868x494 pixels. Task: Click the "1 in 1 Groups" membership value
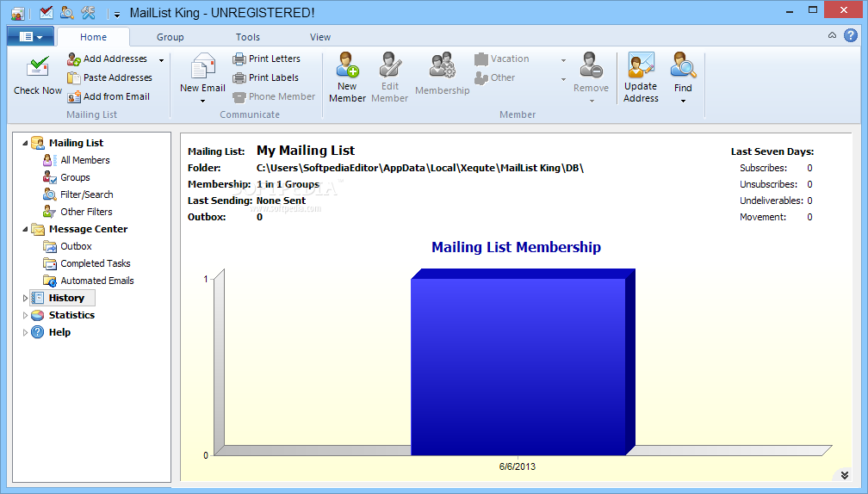(x=288, y=184)
